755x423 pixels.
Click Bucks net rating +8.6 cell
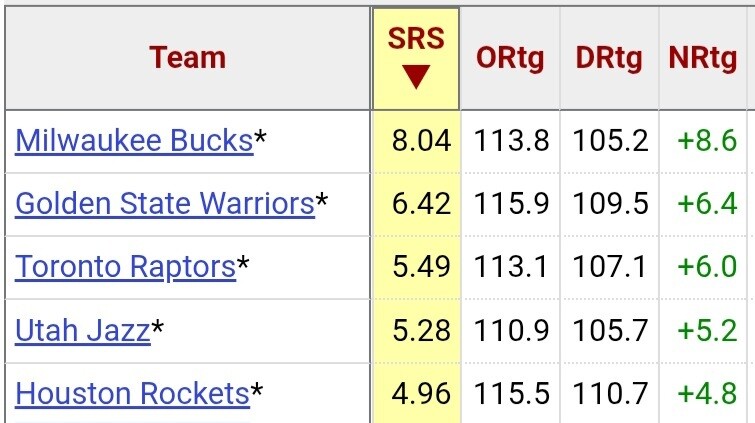707,141
